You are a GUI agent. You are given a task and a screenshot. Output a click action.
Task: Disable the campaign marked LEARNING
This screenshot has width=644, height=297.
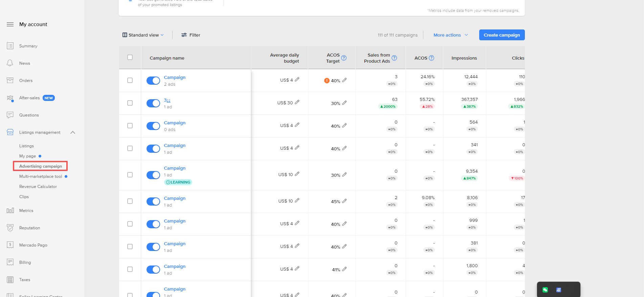pos(153,175)
